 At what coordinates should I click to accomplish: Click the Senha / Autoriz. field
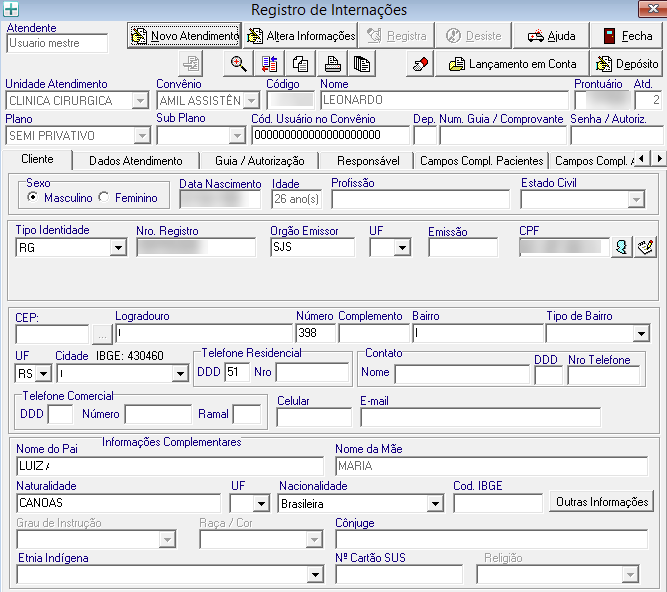click(617, 136)
